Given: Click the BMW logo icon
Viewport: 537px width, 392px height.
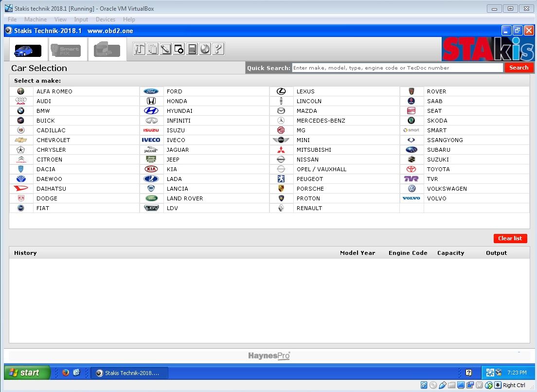Looking at the screenshot, I should (20, 111).
